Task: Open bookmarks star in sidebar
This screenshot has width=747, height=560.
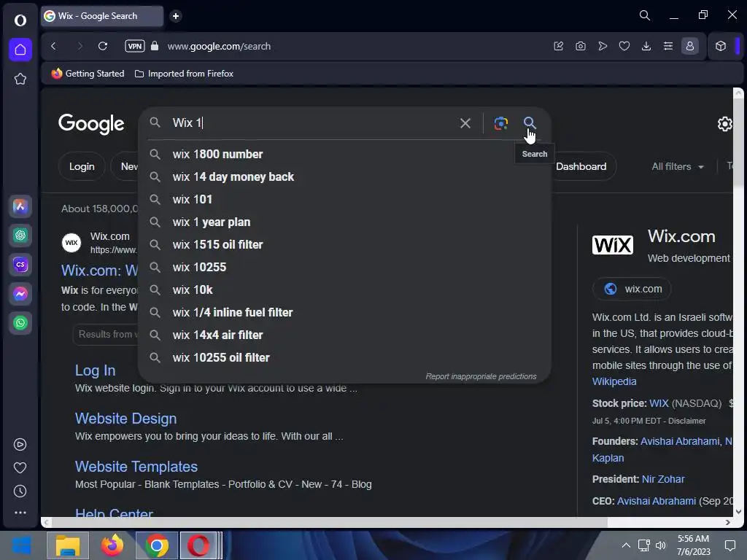Action: coord(20,79)
